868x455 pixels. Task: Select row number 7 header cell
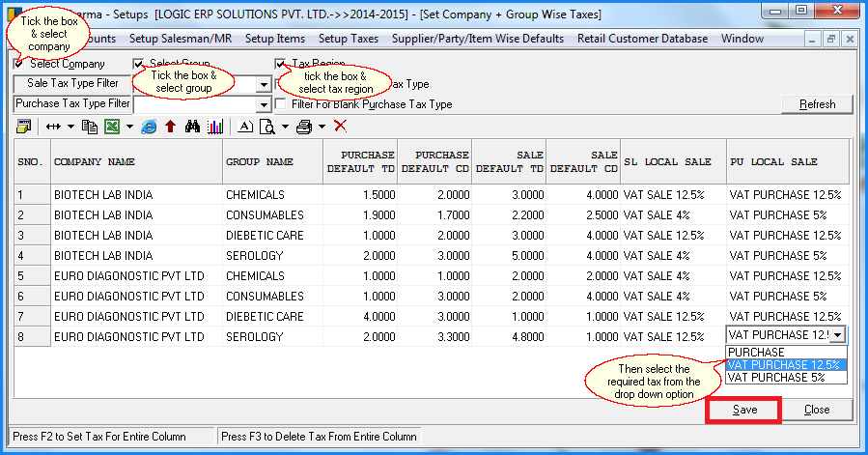click(x=32, y=317)
